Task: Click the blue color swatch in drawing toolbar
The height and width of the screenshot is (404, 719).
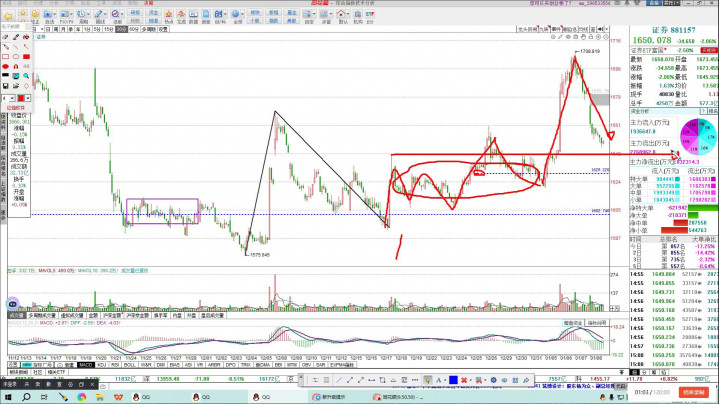Action: 453,380
